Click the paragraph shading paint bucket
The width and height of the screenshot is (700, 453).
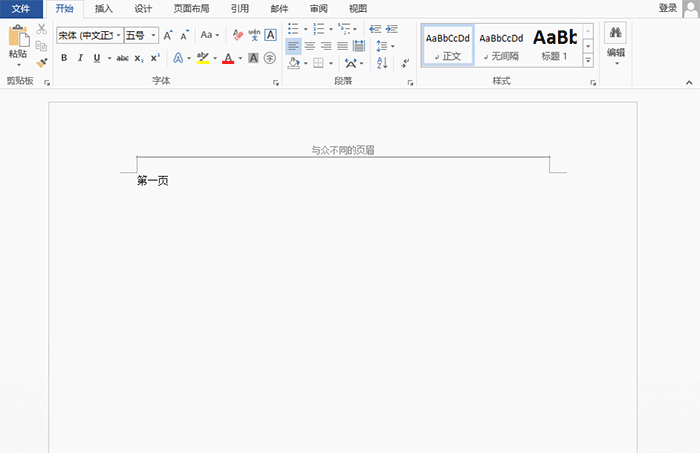(x=293, y=63)
